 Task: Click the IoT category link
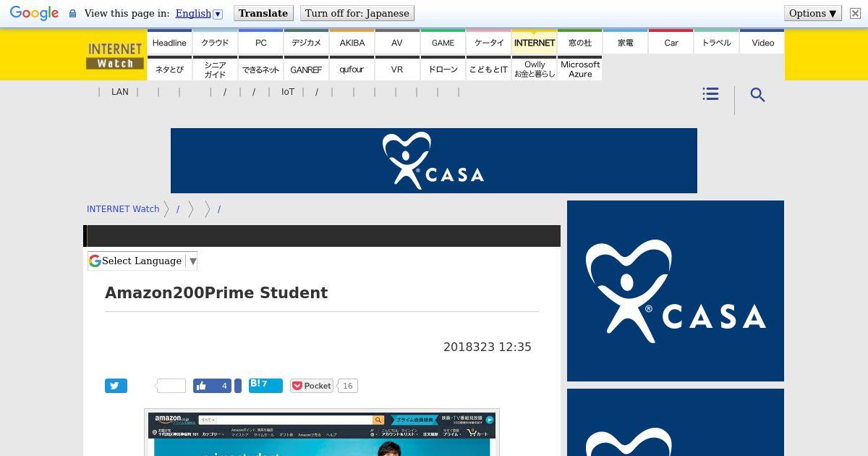(x=288, y=92)
